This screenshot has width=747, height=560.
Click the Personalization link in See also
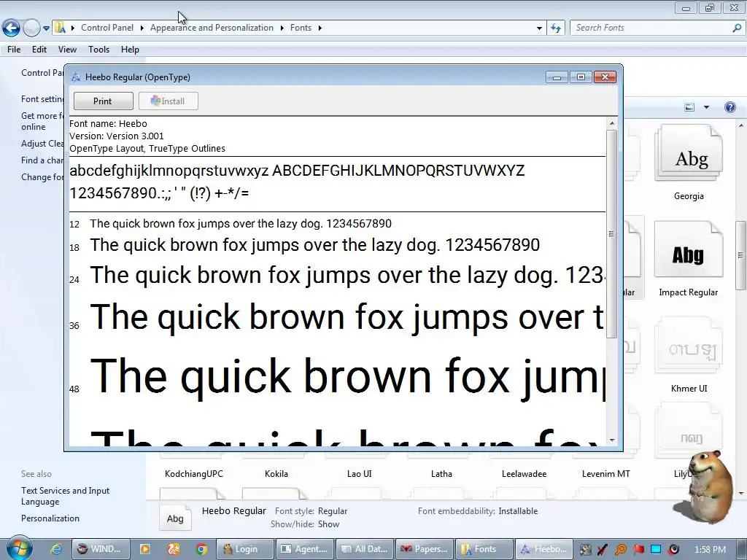[50, 518]
